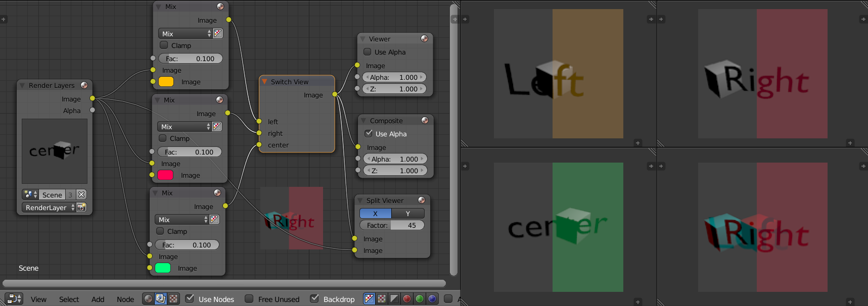Show blue channel backdrop

point(432,299)
